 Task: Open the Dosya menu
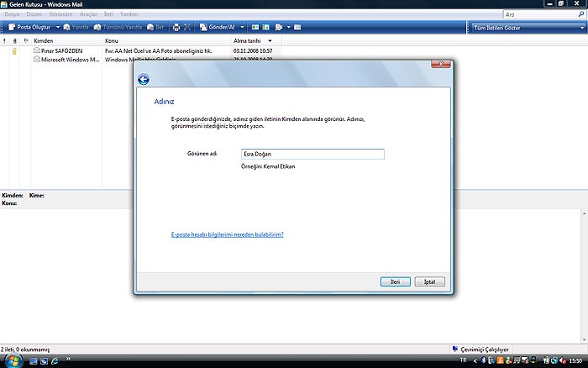12,14
